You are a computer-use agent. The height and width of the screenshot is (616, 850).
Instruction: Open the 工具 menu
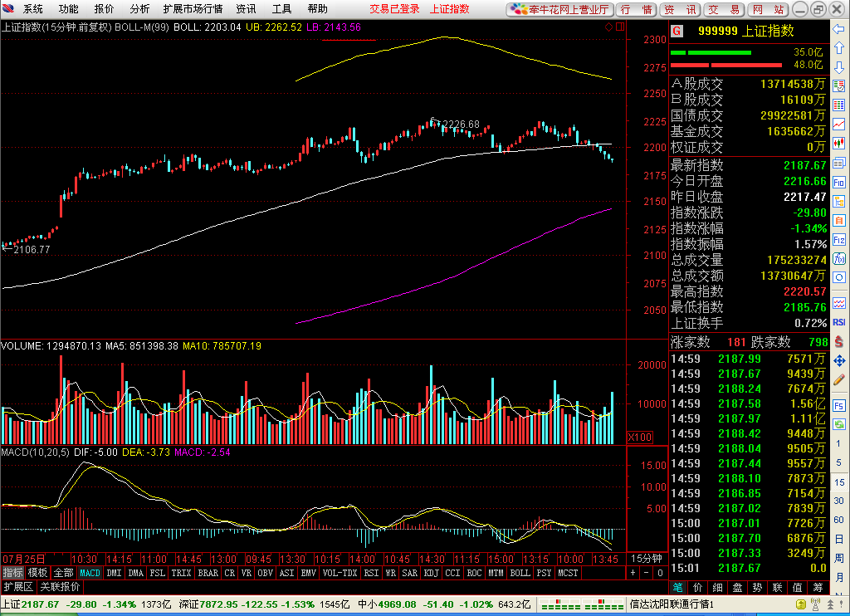coord(282,8)
